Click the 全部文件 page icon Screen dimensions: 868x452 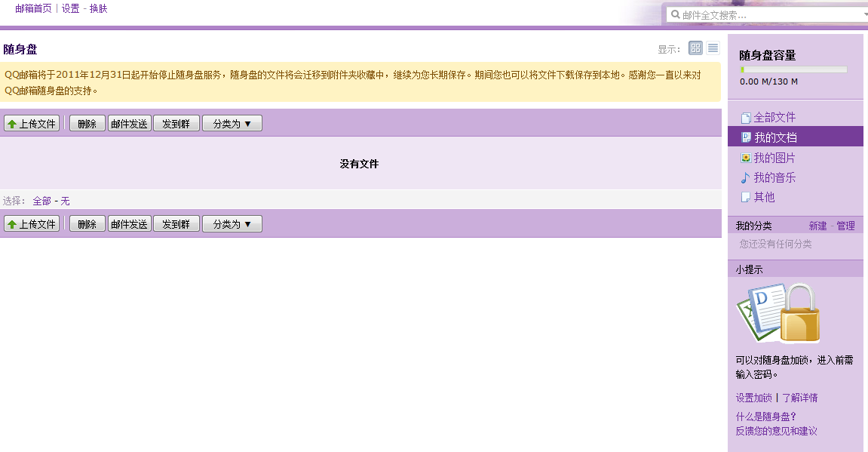tap(746, 118)
